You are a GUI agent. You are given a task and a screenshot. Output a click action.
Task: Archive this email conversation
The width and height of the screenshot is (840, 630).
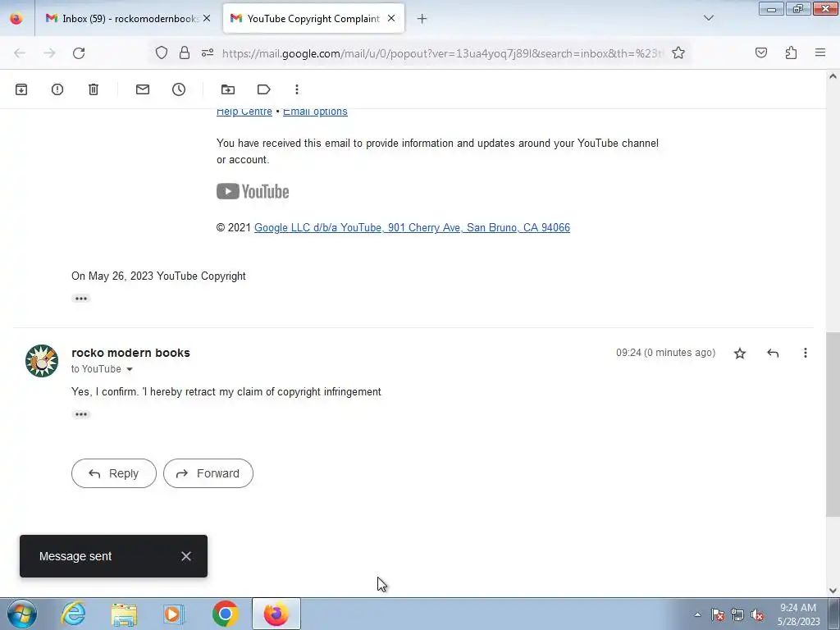(x=21, y=89)
